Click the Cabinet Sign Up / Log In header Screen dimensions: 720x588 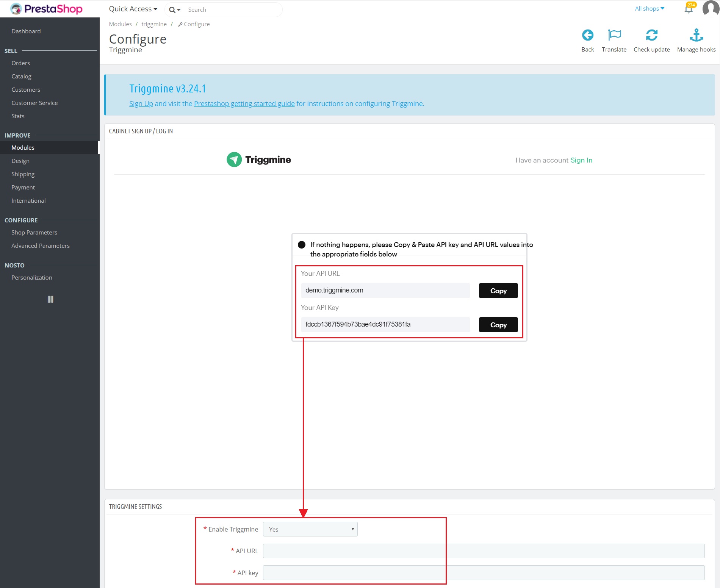[x=141, y=131]
